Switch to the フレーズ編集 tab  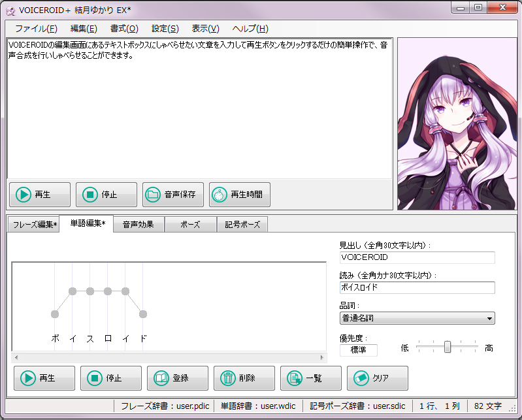[x=34, y=225]
